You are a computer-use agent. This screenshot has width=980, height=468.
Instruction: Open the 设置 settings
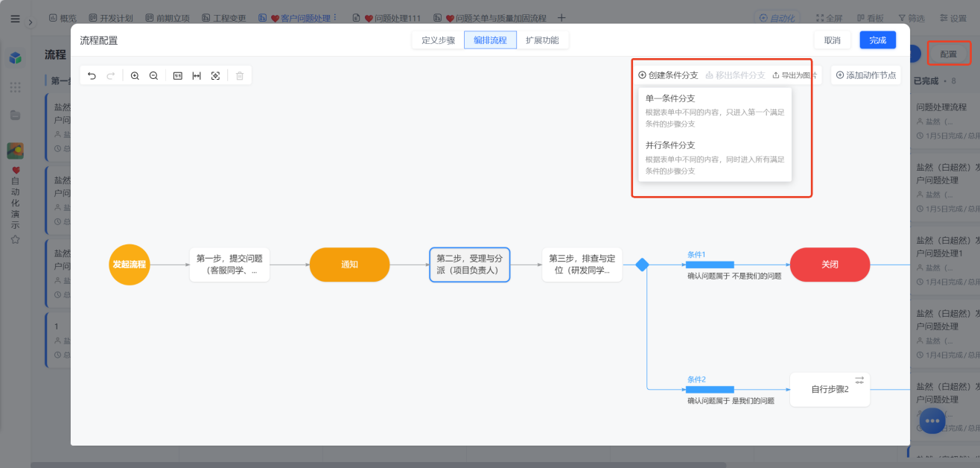tap(952, 18)
